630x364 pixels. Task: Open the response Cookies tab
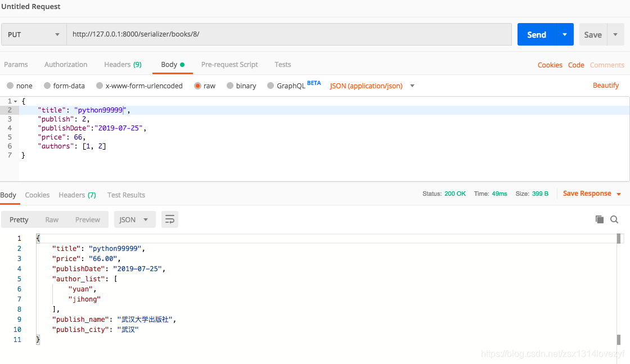37,195
